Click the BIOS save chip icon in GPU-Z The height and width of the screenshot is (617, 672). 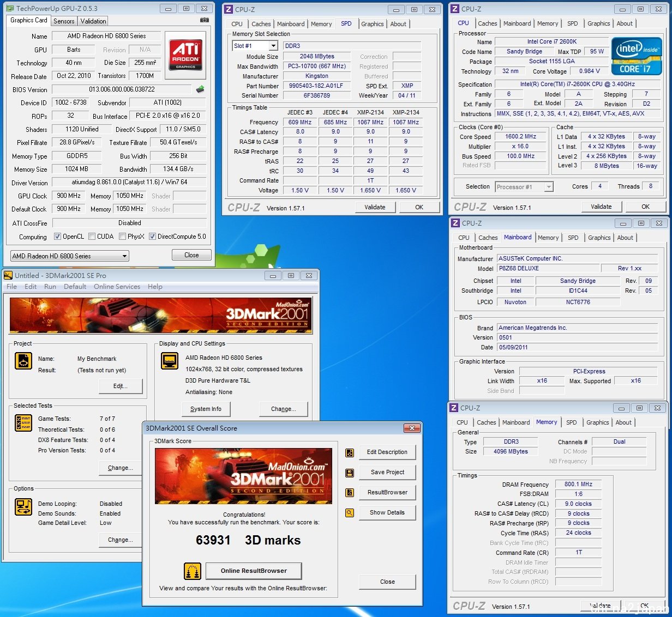200,89
